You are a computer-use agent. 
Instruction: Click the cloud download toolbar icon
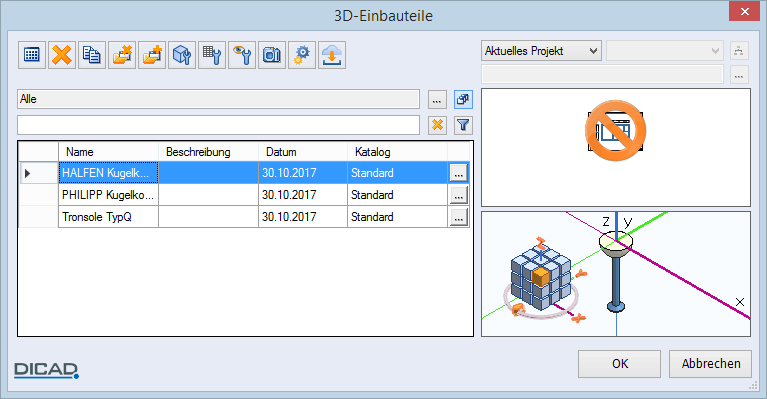332,55
